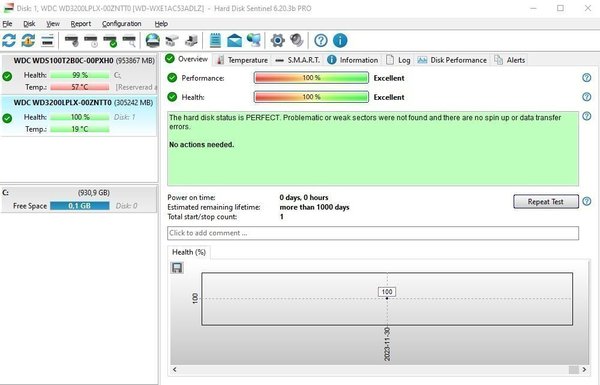Click the question mark Help toolbar icon
Viewport: 600px width, 385px height.
321,40
